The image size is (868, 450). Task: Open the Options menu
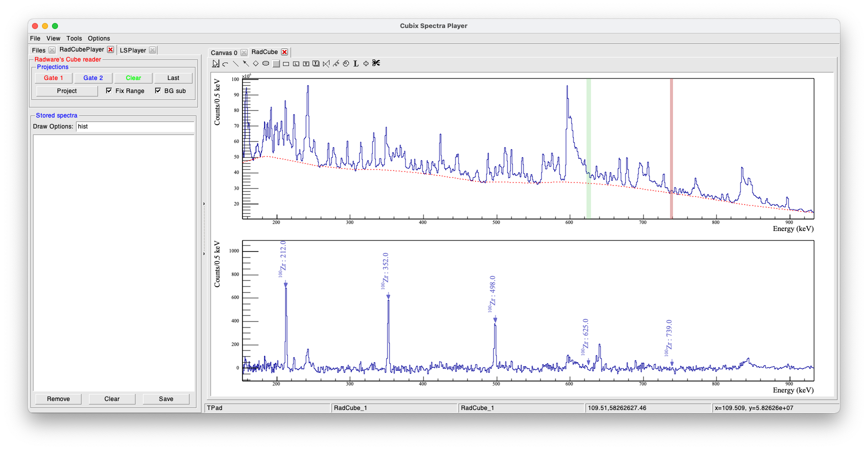[99, 38]
